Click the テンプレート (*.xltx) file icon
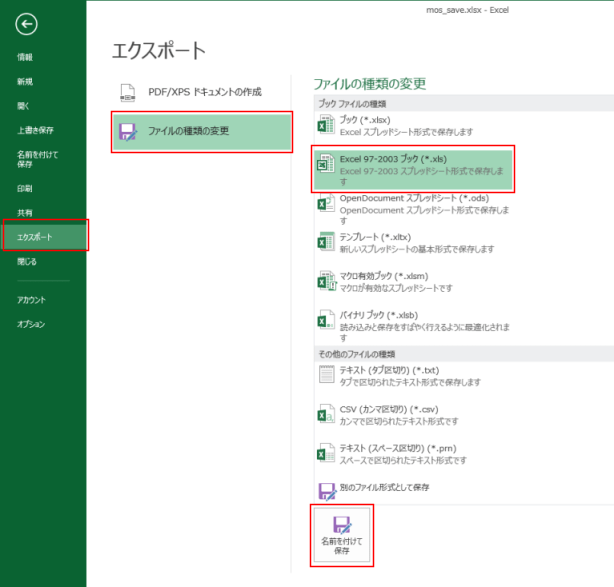This screenshot has height=587, width=614. pos(326,242)
